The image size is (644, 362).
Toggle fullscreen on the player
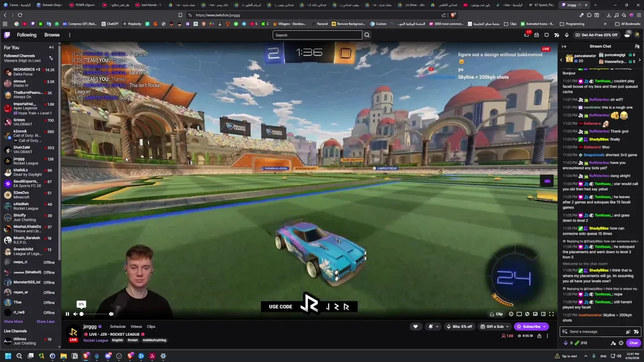551,314
